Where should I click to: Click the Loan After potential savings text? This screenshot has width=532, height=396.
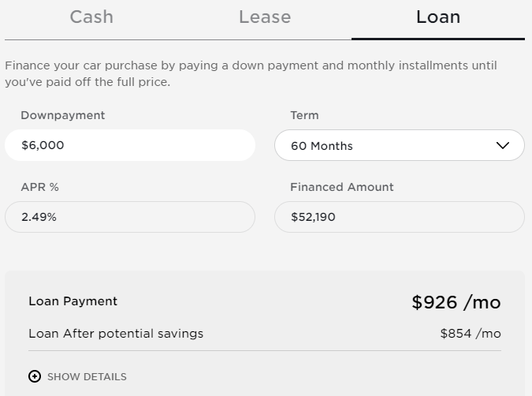click(x=116, y=333)
